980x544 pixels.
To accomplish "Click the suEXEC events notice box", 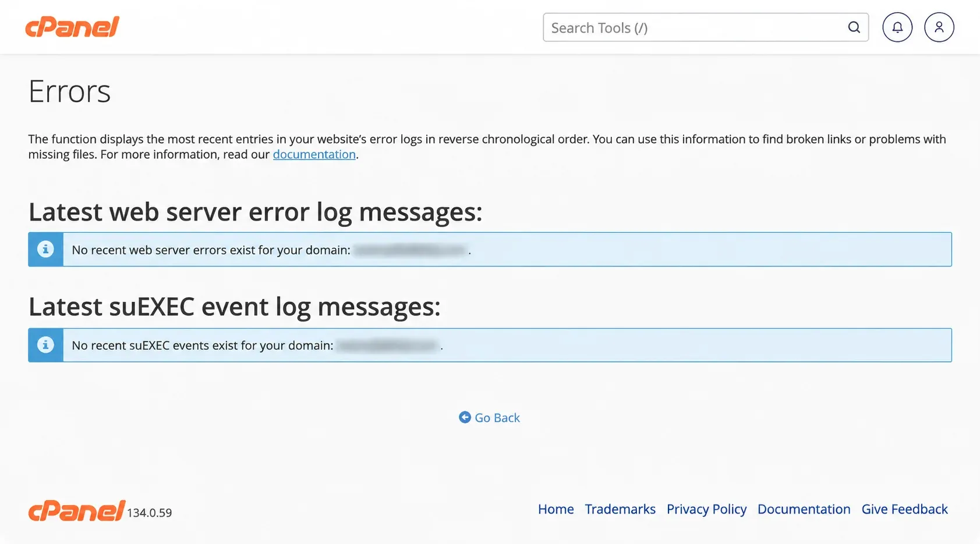I will [490, 345].
